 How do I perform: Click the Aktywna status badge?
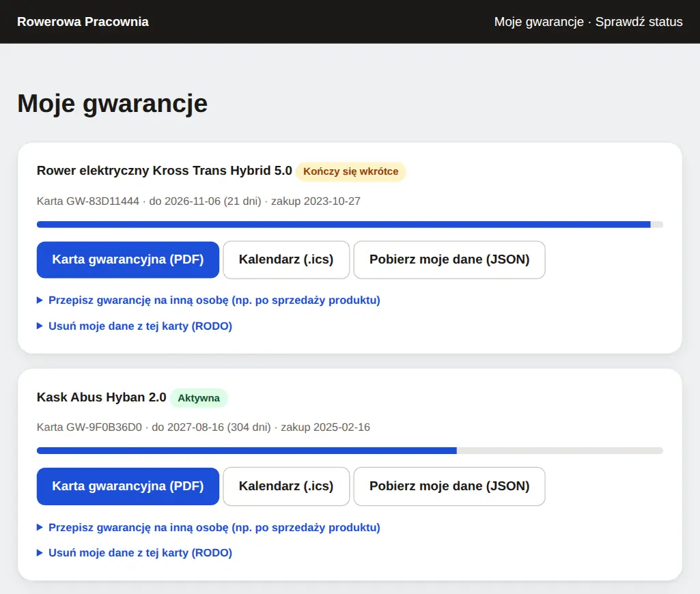click(x=199, y=397)
